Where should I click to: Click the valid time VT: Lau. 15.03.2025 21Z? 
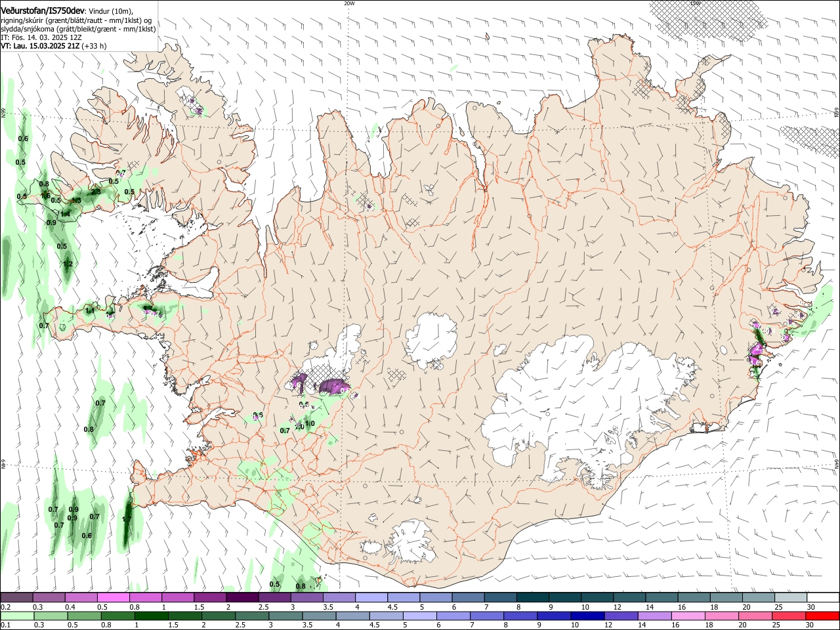coord(41,46)
